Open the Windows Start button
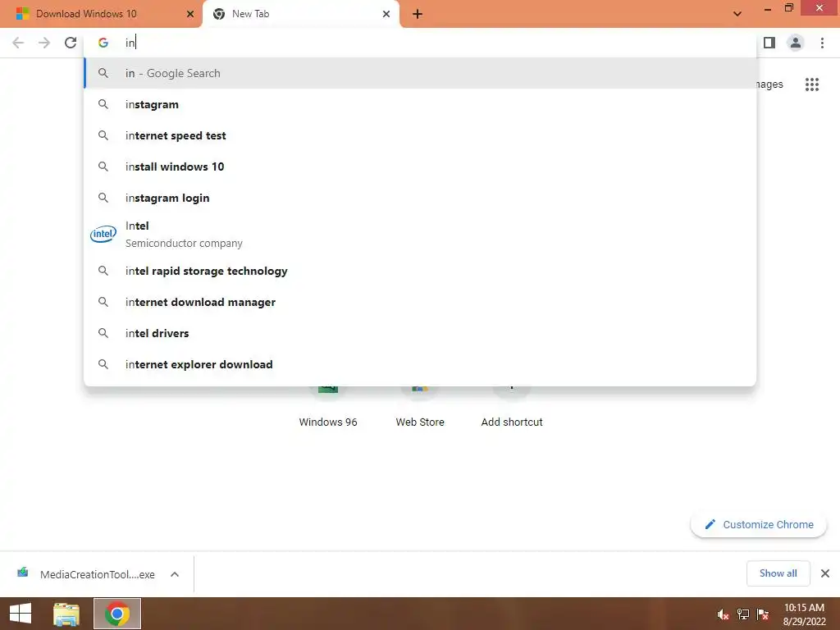 pos(21,614)
